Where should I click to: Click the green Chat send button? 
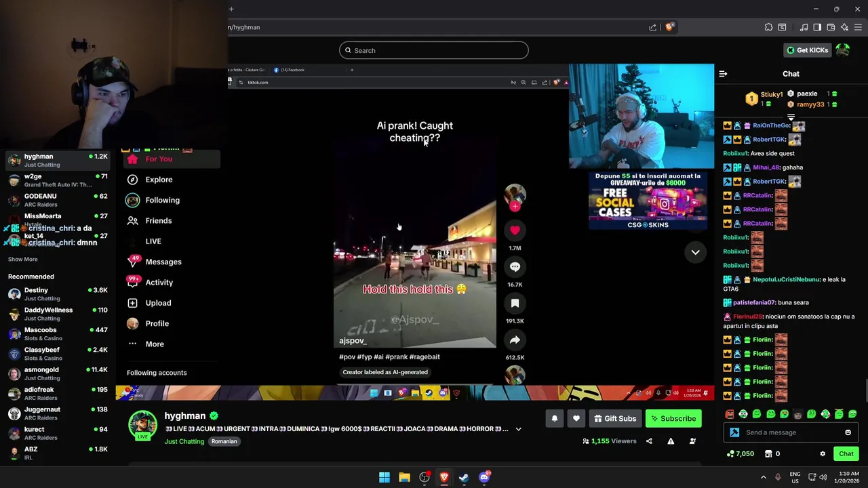[x=846, y=454]
